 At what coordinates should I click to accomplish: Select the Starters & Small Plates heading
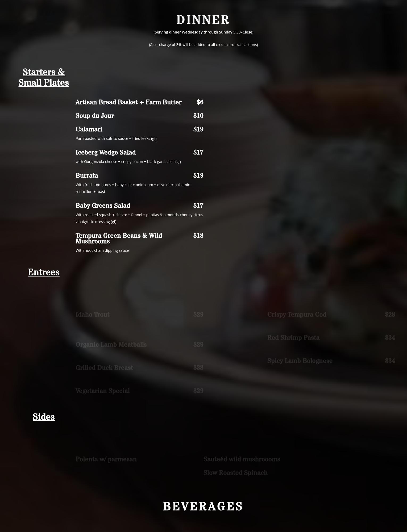point(44,77)
